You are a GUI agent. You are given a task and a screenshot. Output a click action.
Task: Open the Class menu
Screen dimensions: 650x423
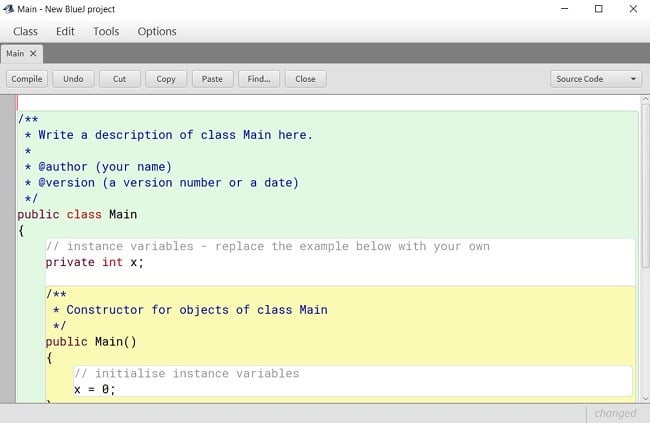click(25, 32)
